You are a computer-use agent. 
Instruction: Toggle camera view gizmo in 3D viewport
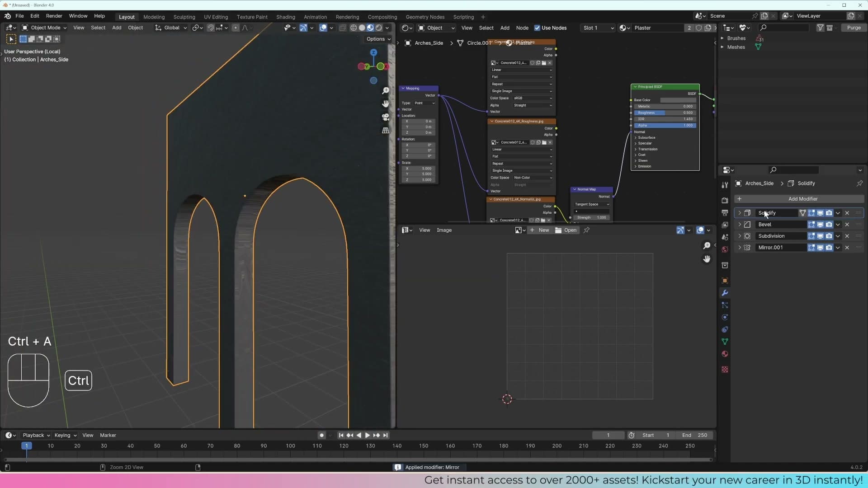click(386, 117)
